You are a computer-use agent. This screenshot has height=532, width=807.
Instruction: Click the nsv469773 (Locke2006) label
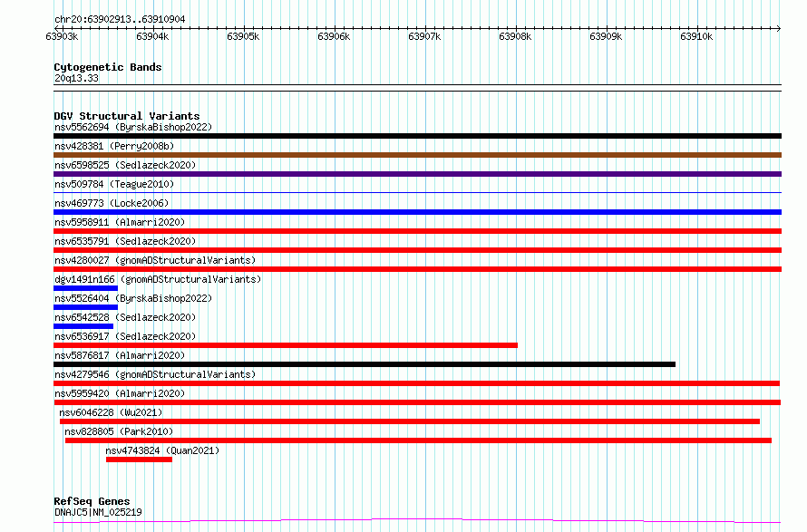coord(112,203)
